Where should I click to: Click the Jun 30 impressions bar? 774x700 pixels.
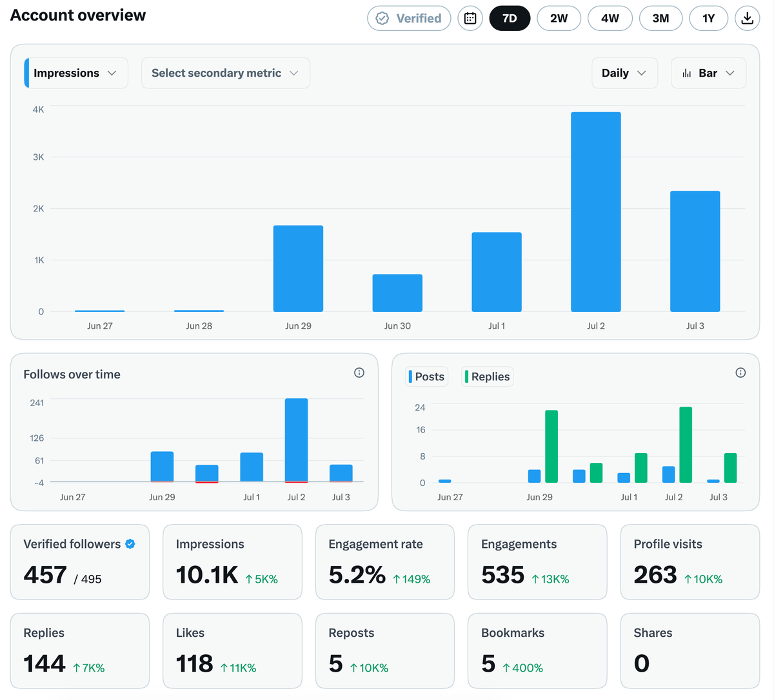[397, 293]
